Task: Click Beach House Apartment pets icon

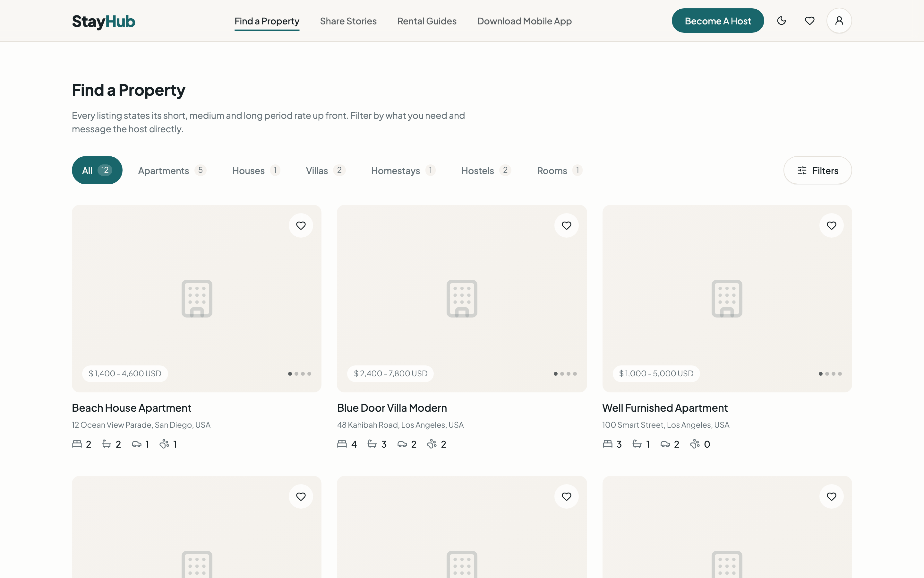Action: (x=164, y=443)
